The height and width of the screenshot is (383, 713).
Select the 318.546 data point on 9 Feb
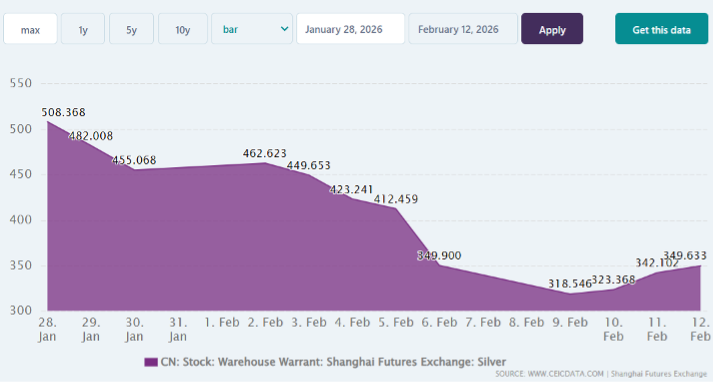(570, 294)
